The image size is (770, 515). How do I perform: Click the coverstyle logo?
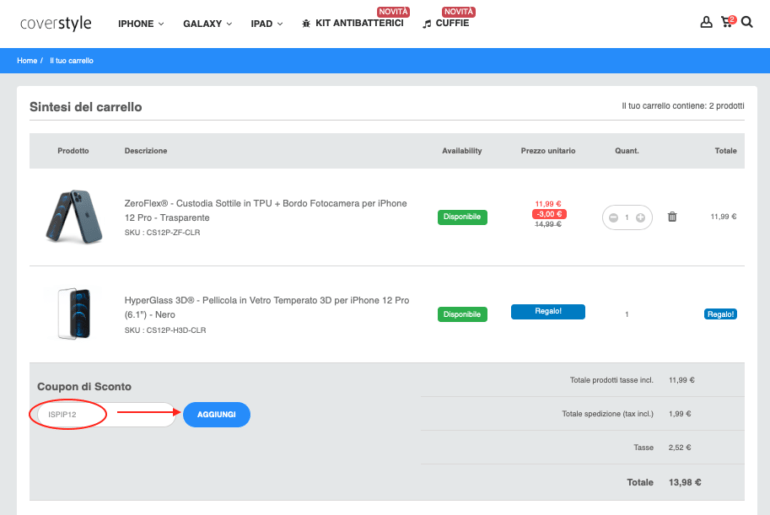[x=55, y=23]
